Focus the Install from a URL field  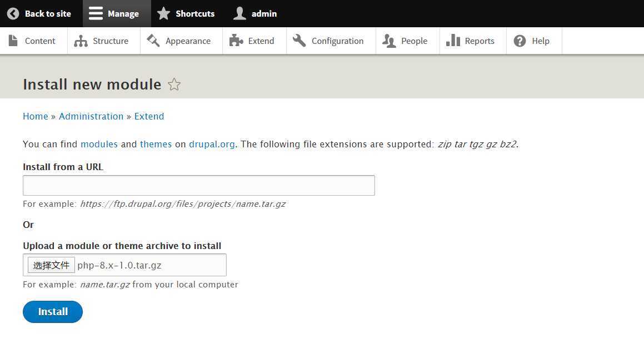coord(199,185)
